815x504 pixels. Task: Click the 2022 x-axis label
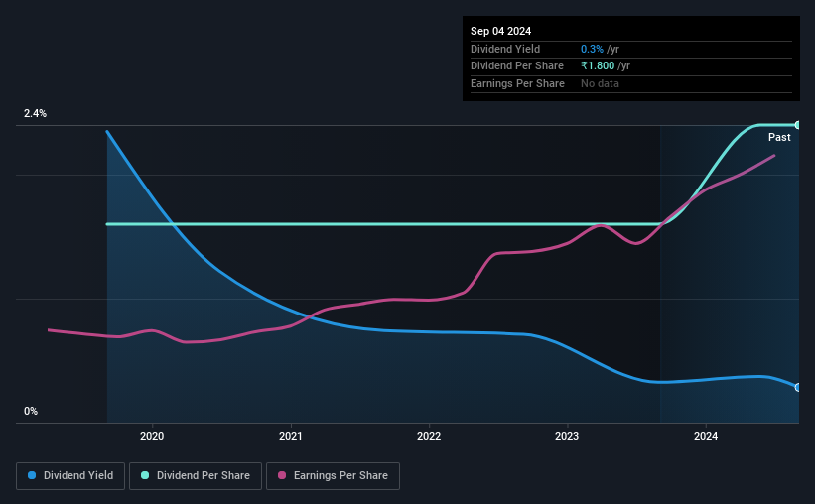429,436
